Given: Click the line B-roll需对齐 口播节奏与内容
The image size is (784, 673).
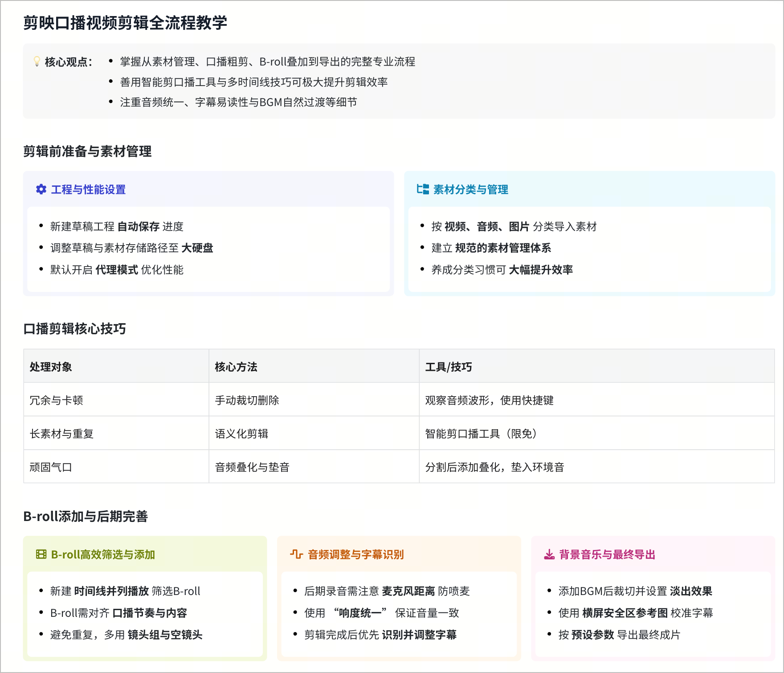Looking at the screenshot, I should coord(118,613).
